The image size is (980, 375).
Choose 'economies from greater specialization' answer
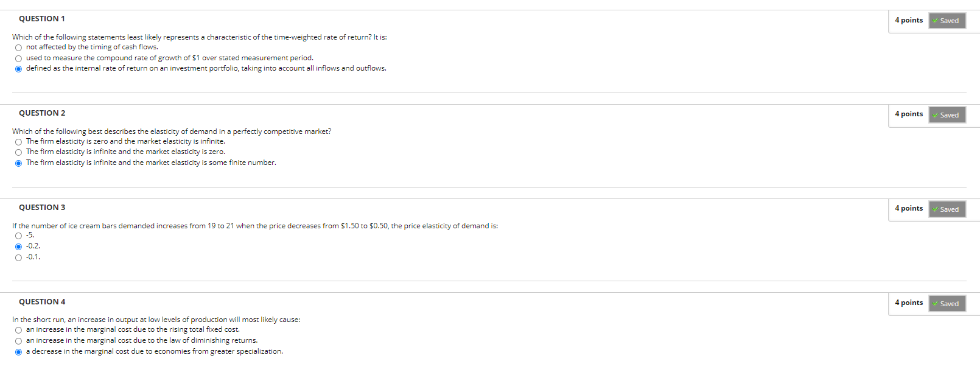point(18,352)
